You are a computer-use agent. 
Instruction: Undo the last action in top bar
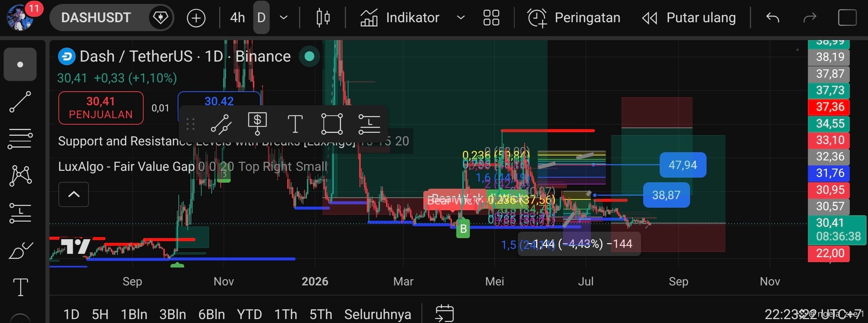(x=772, y=18)
